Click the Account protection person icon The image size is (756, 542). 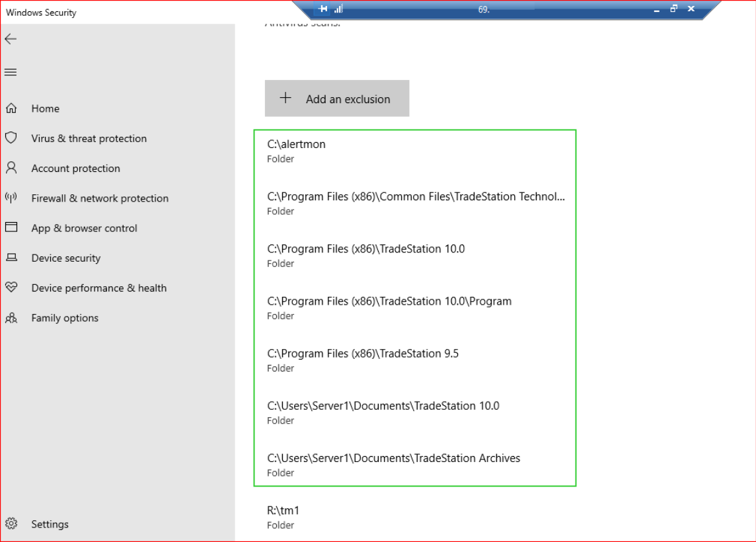pyautogui.click(x=11, y=168)
